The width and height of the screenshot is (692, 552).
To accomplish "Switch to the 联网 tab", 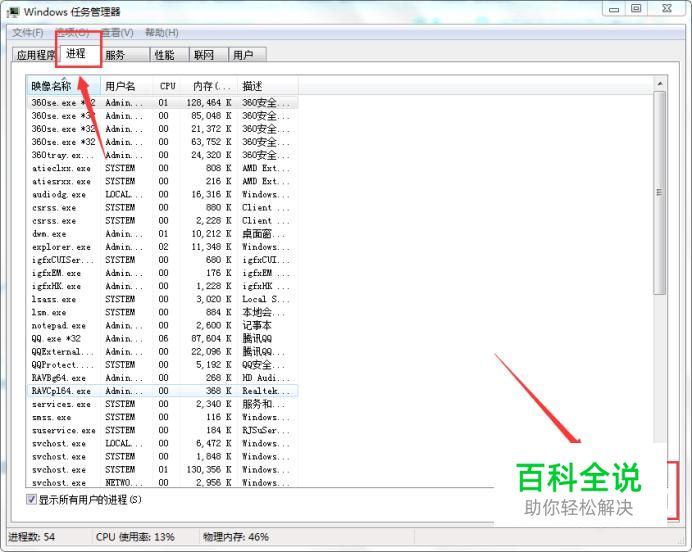I will 209,55.
